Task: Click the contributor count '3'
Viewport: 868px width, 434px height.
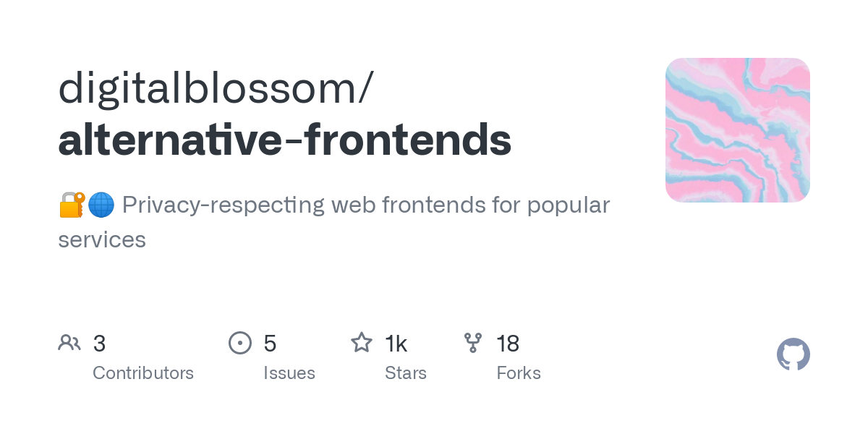Action: click(100, 344)
